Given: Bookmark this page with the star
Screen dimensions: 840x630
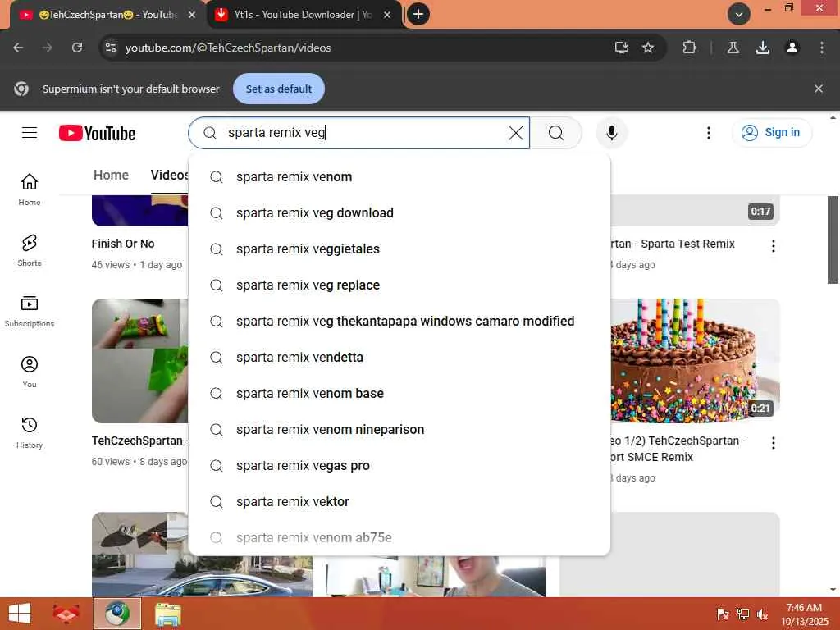Looking at the screenshot, I should point(648,48).
